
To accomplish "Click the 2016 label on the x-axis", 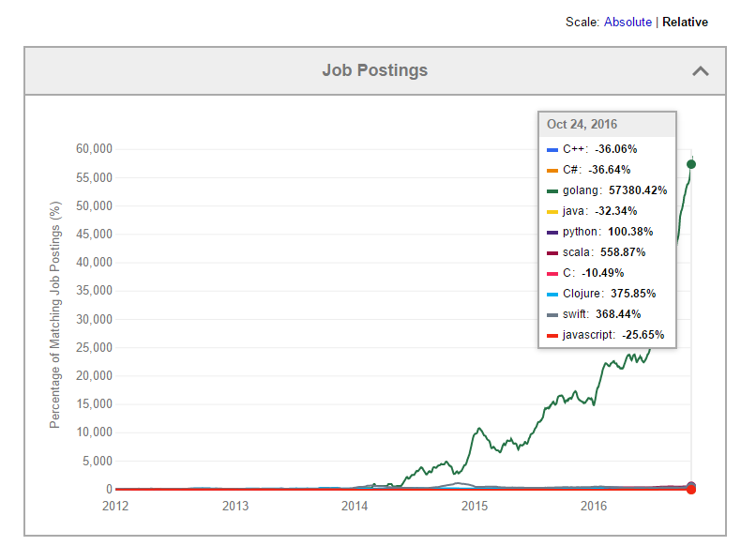I will point(594,506).
